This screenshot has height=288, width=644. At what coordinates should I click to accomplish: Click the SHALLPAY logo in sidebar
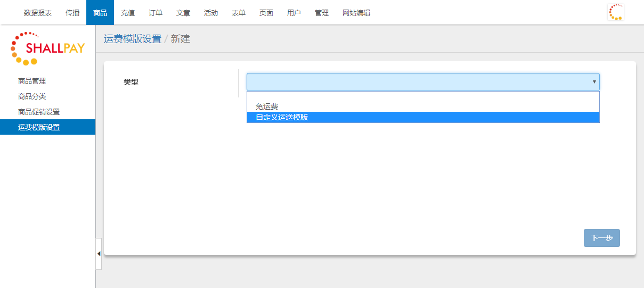click(47, 48)
